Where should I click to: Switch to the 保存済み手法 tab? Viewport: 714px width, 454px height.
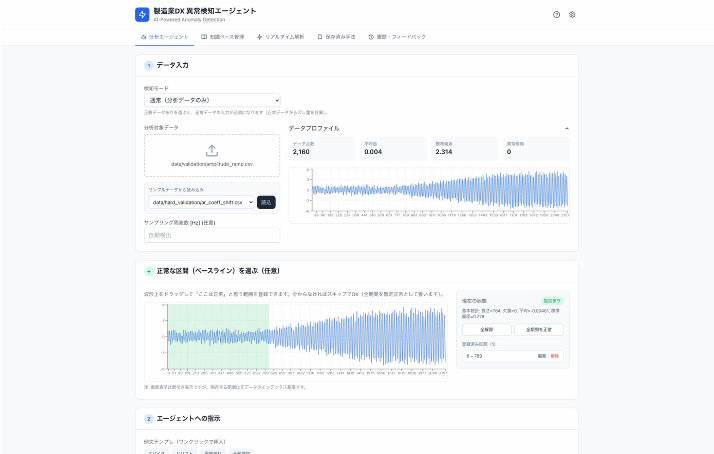(337, 37)
